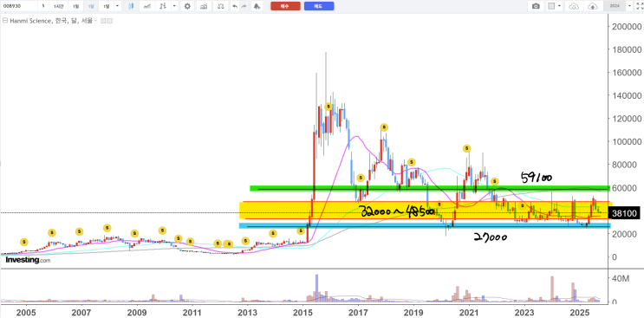Select the green horizontal line at 59100
Screen dimensions: 644x318
coord(430,188)
